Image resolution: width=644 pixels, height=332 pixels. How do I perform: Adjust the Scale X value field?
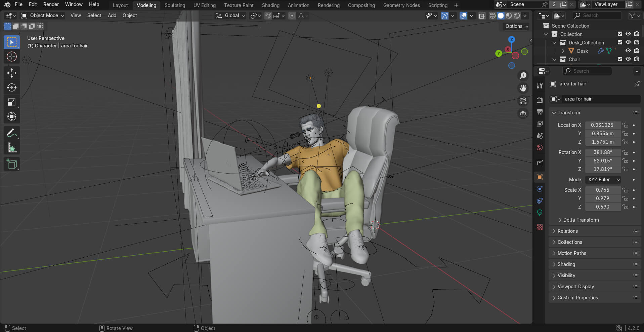[x=603, y=190]
